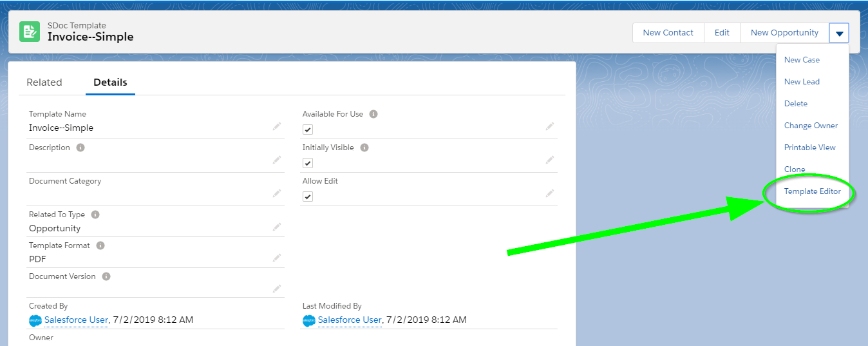Click the PDF value under Template Format
This screenshot has height=346, width=868.
click(x=37, y=259)
